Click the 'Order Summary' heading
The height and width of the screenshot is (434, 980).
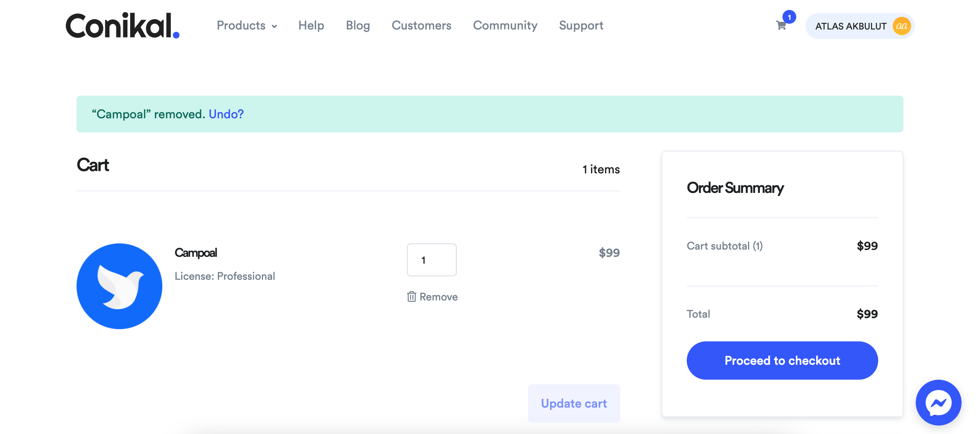pos(735,188)
